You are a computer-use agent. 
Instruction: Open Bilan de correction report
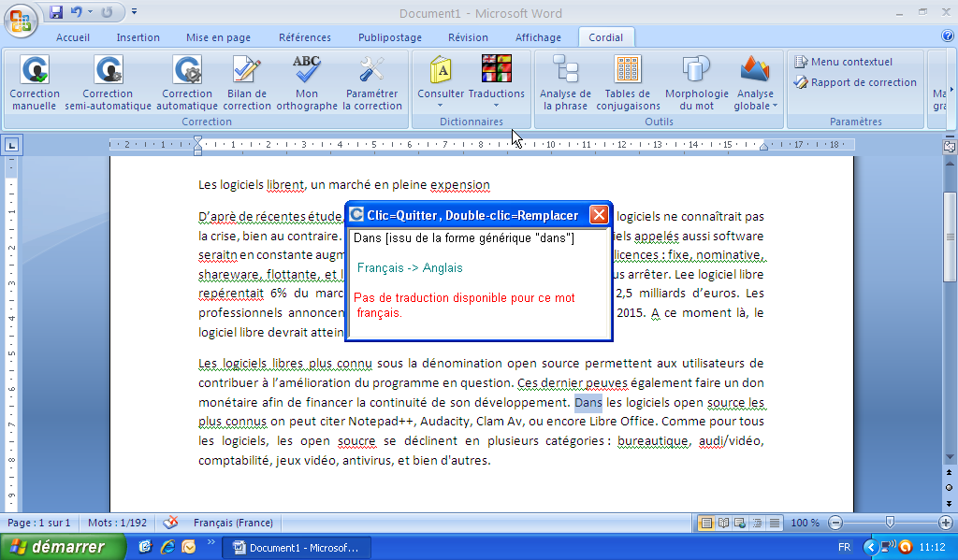tap(247, 83)
